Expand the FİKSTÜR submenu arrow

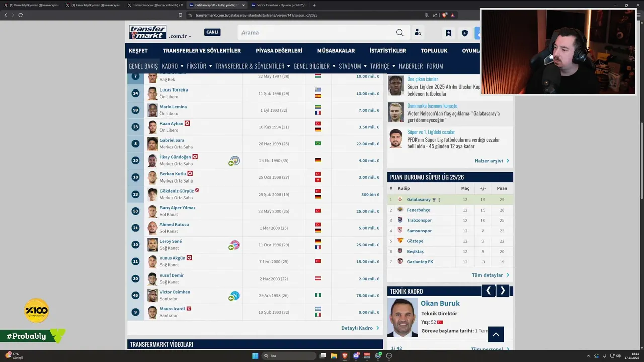(210, 66)
